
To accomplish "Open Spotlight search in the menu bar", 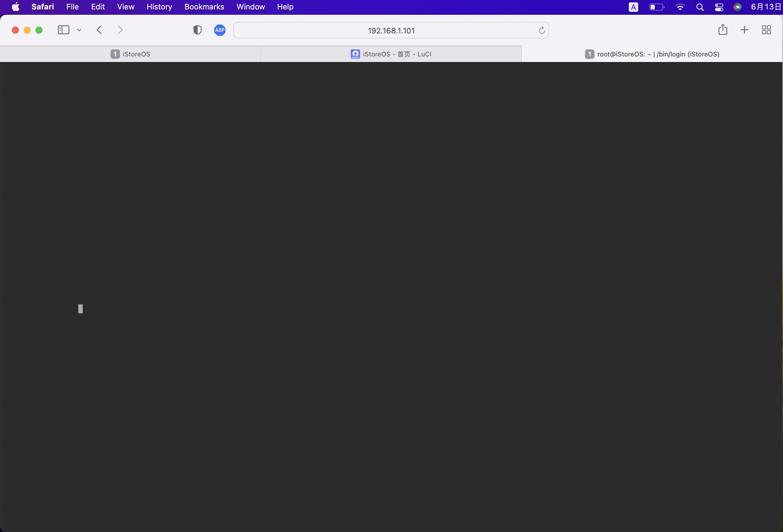I will [700, 7].
